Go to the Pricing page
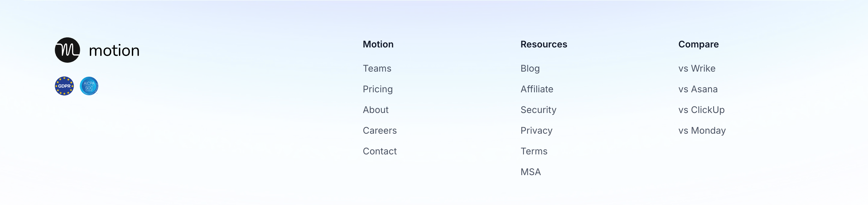The width and height of the screenshot is (868, 205). (x=377, y=89)
